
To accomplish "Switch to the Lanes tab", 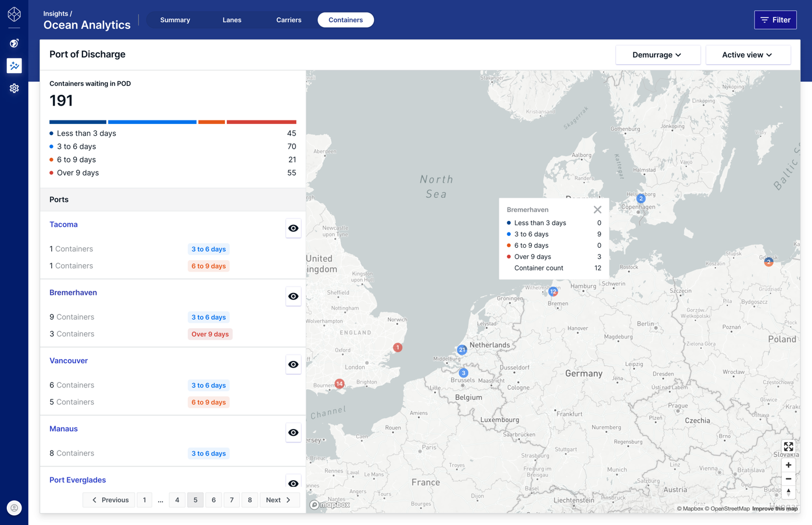I will pyautogui.click(x=232, y=20).
